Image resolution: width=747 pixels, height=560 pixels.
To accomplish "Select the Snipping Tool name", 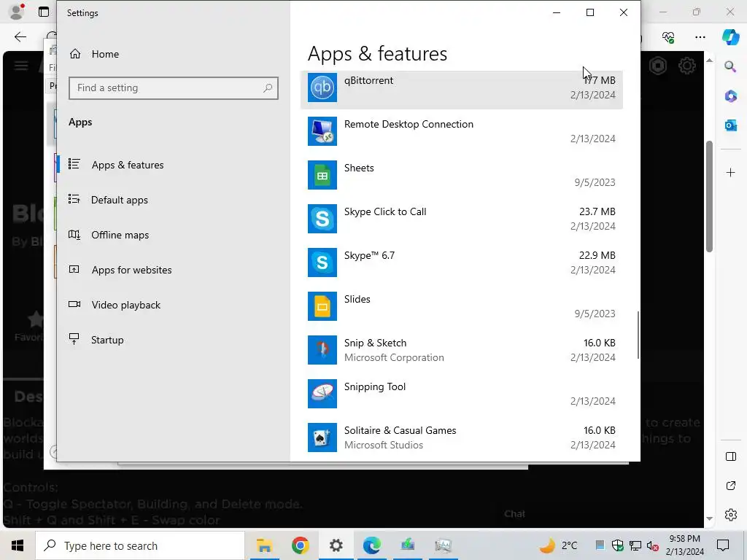I will 375,387.
